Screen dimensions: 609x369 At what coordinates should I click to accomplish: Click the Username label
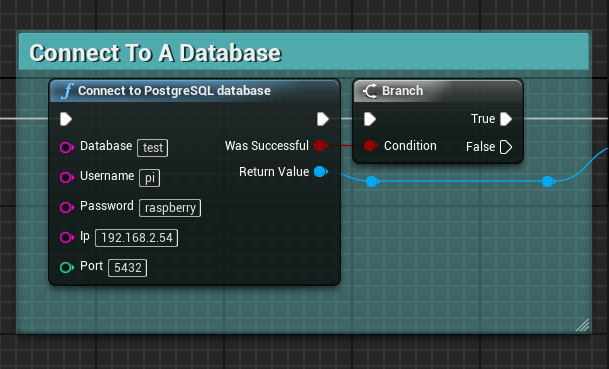coord(107,176)
